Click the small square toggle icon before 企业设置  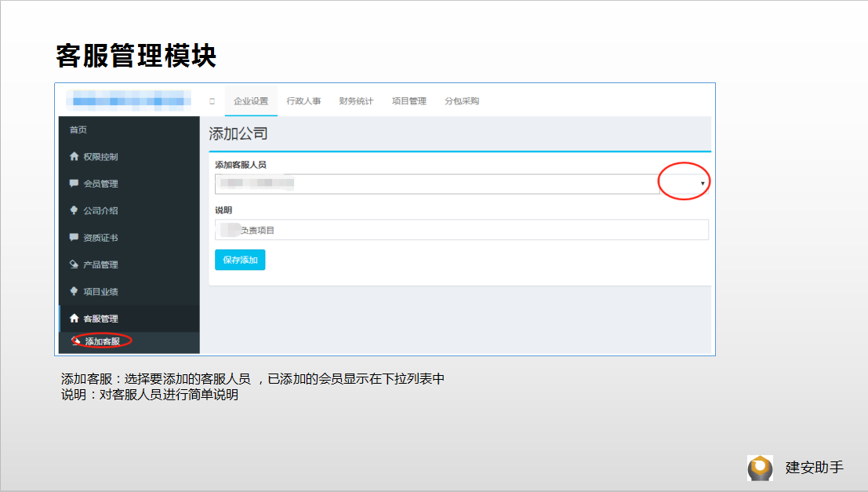212,101
